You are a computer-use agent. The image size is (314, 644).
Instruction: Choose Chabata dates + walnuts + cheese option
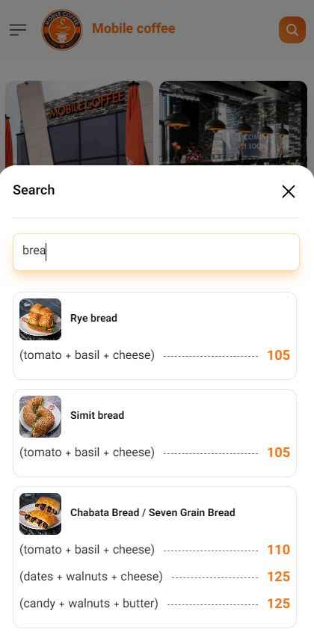coord(155,577)
